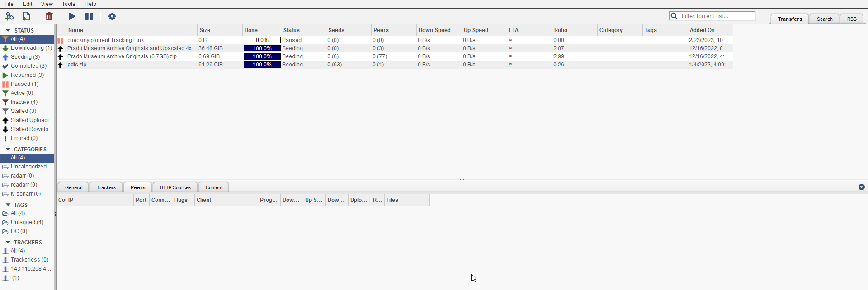Image resolution: width=868 pixels, height=290 pixels.
Task: Click the Add Torrent Link toolbar icon
Action: [9, 16]
